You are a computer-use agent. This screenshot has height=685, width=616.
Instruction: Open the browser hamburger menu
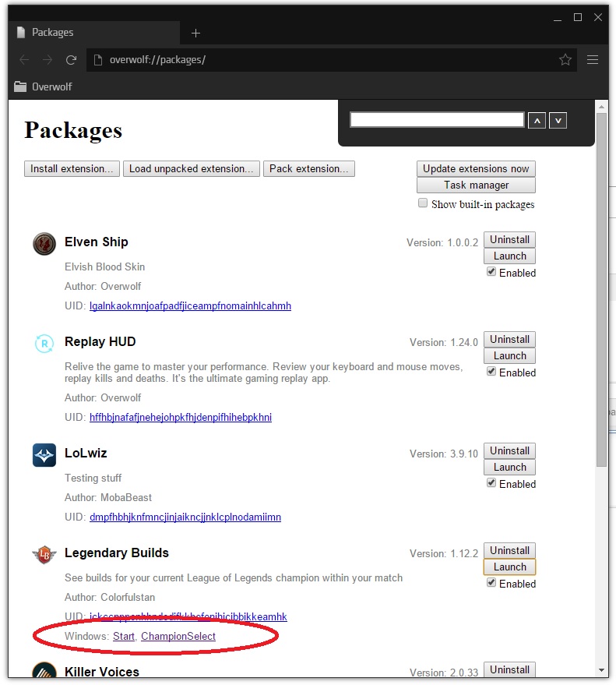pyautogui.click(x=593, y=59)
